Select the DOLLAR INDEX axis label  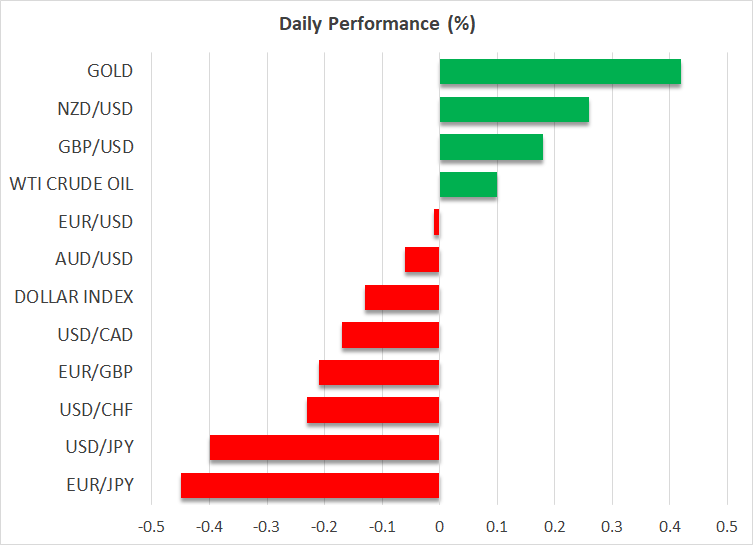click(74, 297)
